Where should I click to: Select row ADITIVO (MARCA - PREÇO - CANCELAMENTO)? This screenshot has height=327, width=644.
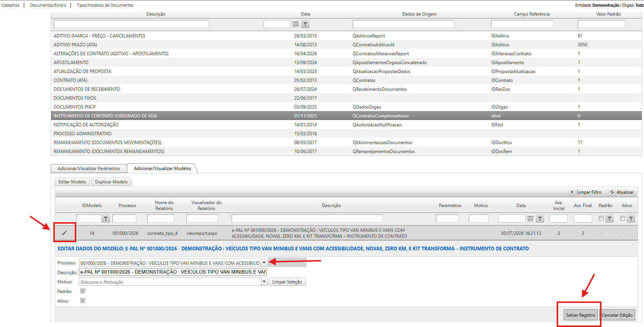[x=346, y=36]
